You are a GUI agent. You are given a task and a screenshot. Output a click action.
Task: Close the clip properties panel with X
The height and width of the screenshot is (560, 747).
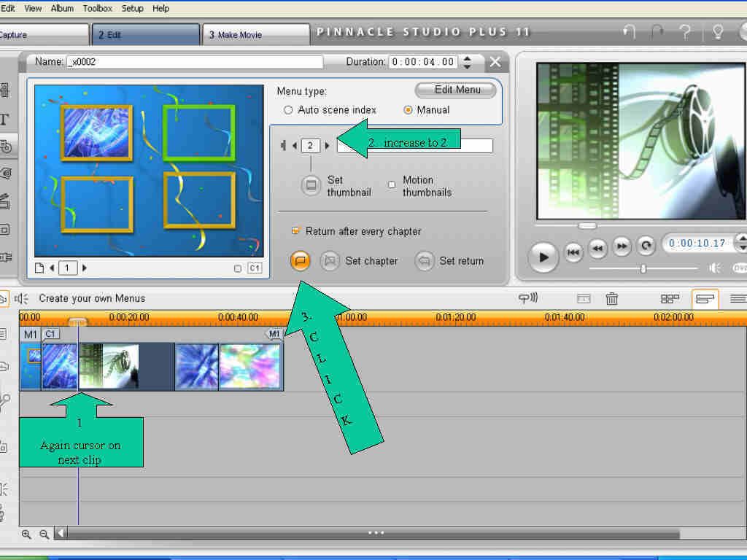click(x=495, y=62)
